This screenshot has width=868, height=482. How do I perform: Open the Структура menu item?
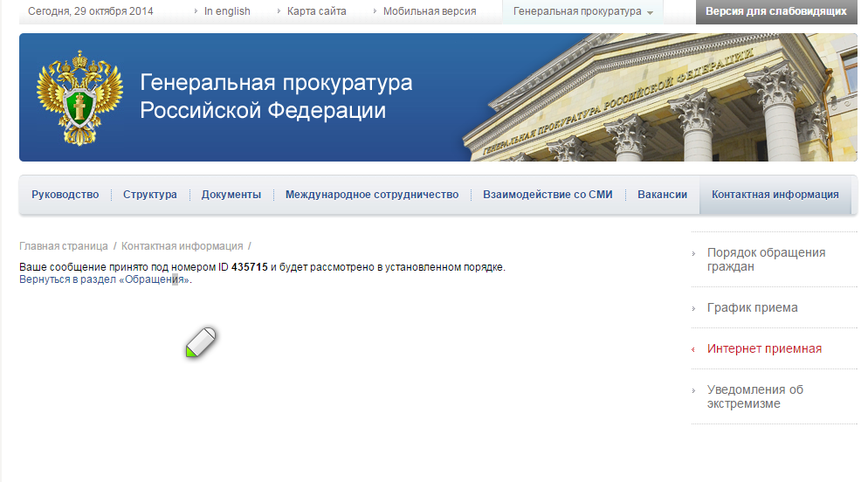(x=150, y=195)
